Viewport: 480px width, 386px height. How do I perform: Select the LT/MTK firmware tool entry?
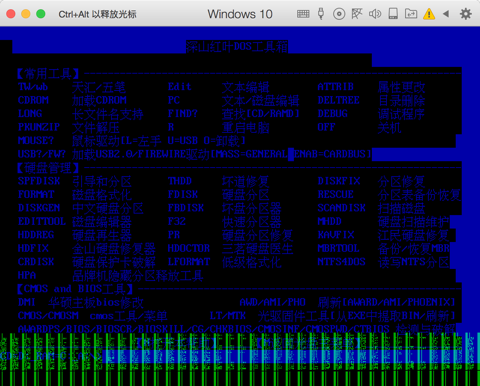tap(228, 316)
